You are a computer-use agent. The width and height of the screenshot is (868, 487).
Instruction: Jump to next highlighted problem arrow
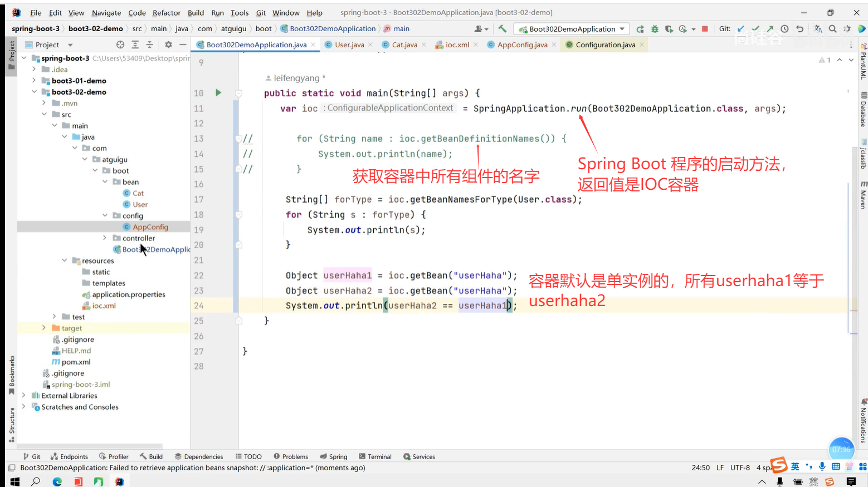click(x=851, y=60)
